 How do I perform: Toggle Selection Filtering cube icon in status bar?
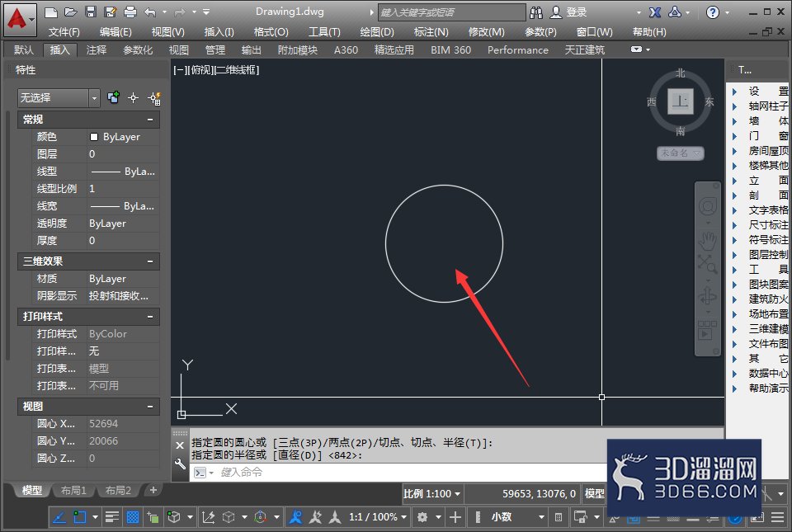coord(229,517)
